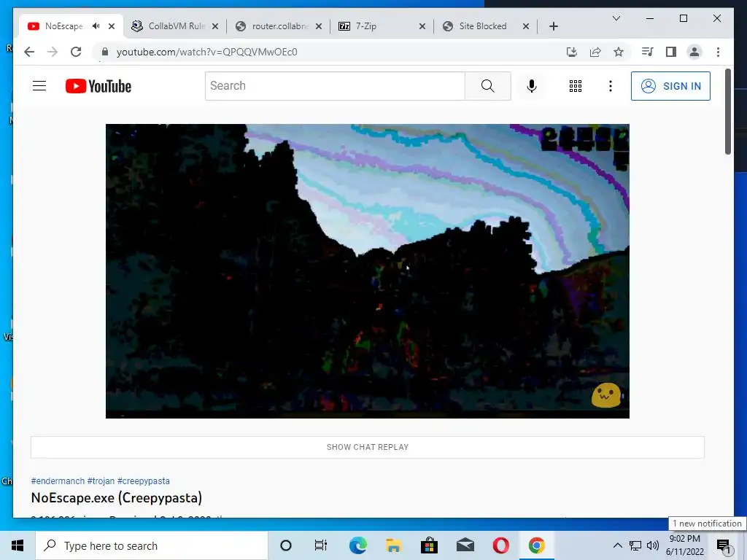747x560 pixels.
Task: Open Cortana circle icon
Action: coord(286,545)
